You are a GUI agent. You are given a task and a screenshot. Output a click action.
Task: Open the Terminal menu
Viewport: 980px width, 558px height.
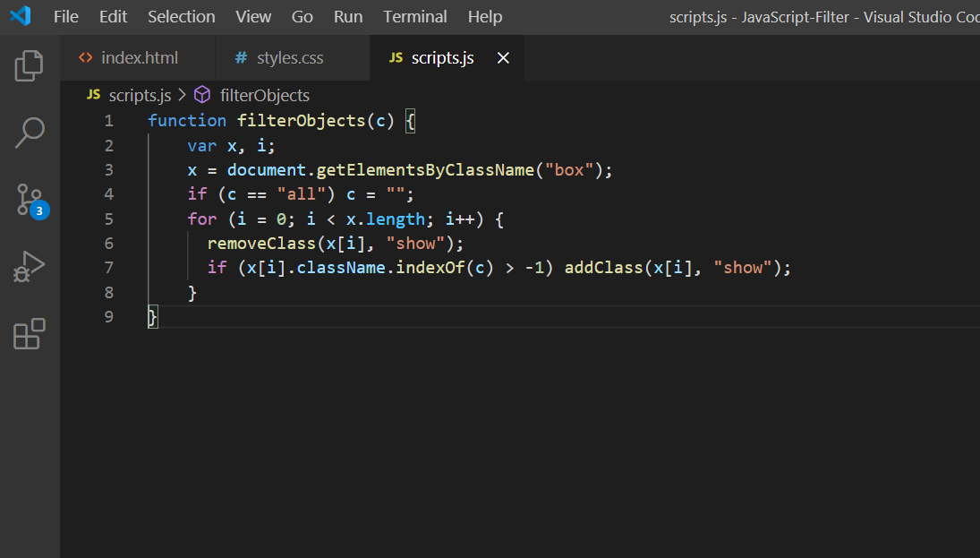click(414, 16)
